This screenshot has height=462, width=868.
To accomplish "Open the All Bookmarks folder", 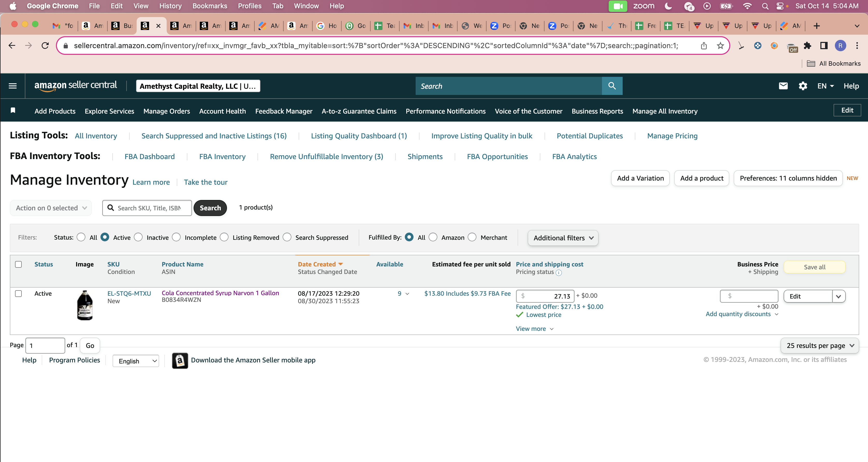I will pos(834,63).
